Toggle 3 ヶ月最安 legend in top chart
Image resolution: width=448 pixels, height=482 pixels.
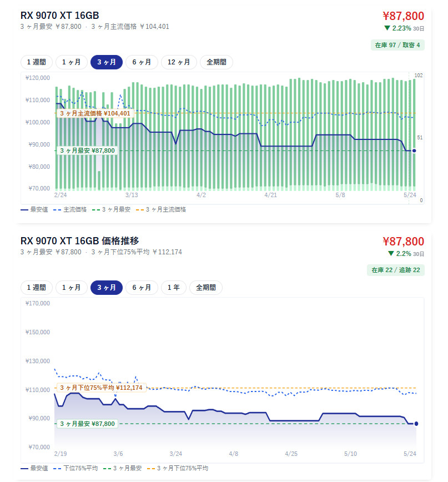pos(112,210)
